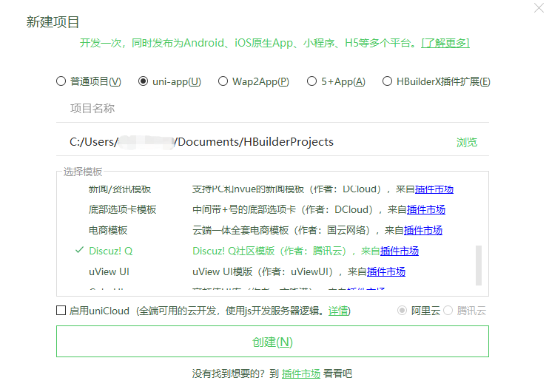Click the template list scrollbar thumb
This screenshot has height=392, width=549.
click(479, 266)
